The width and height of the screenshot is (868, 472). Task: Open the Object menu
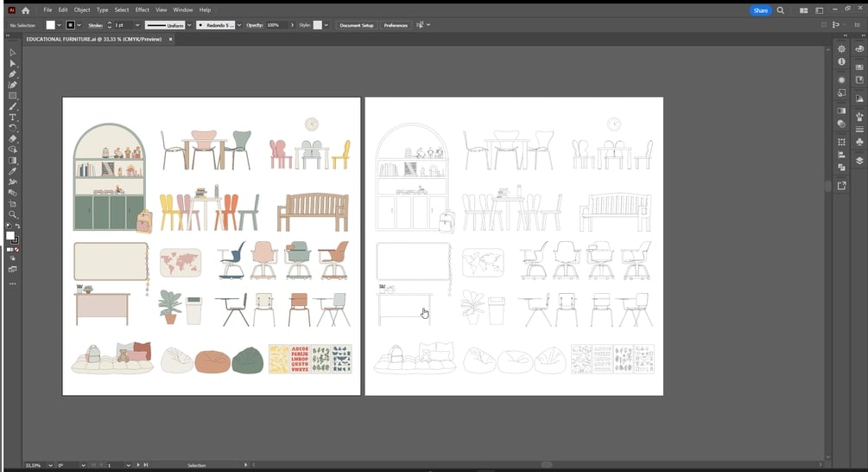pyautogui.click(x=82, y=10)
